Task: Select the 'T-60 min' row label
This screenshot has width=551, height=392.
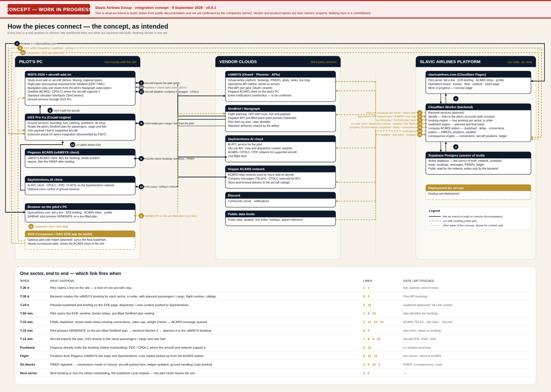Action: 26,313
